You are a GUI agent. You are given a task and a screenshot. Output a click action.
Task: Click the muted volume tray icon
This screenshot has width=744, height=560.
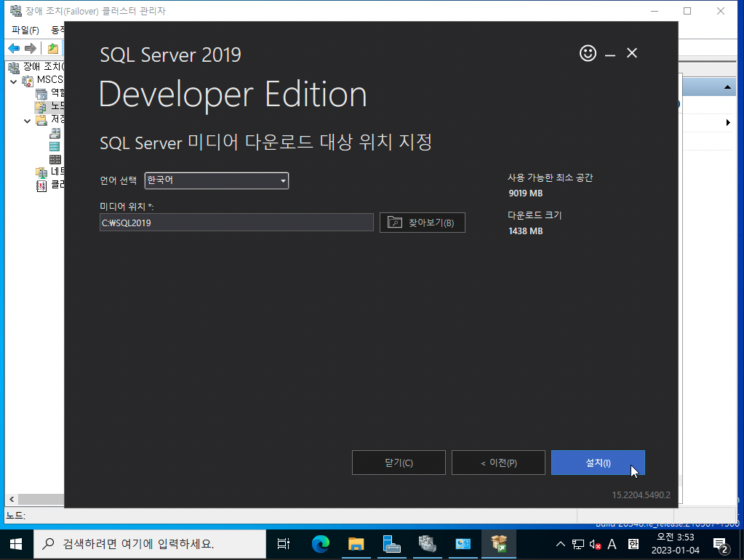[x=595, y=544]
